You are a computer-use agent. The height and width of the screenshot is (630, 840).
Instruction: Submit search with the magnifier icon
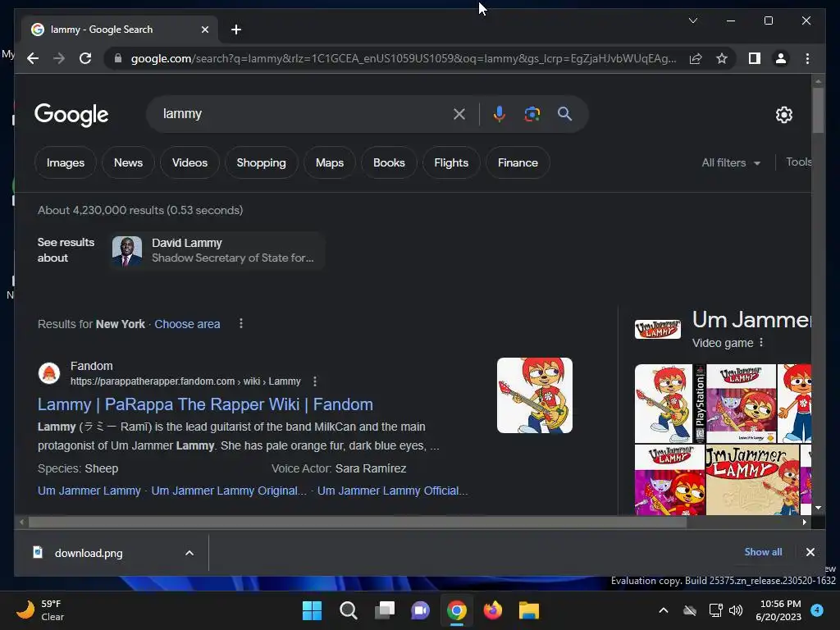click(x=564, y=113)
